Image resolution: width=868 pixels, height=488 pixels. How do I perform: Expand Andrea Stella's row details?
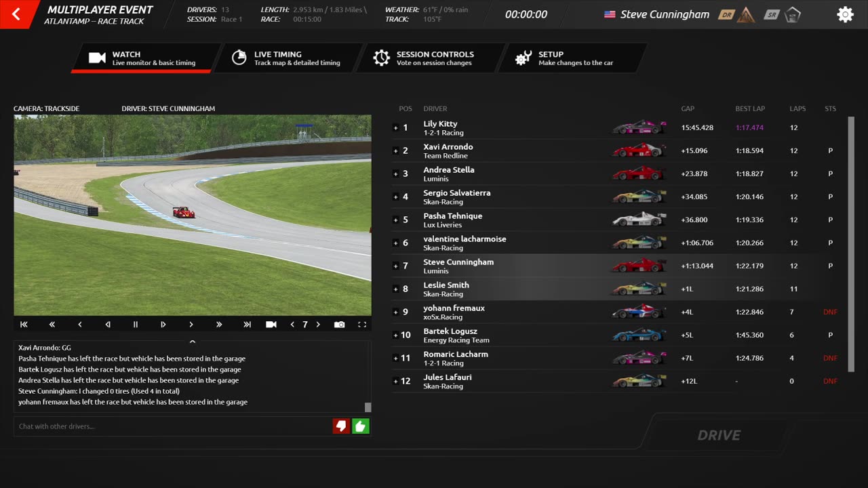click(396, 174)
